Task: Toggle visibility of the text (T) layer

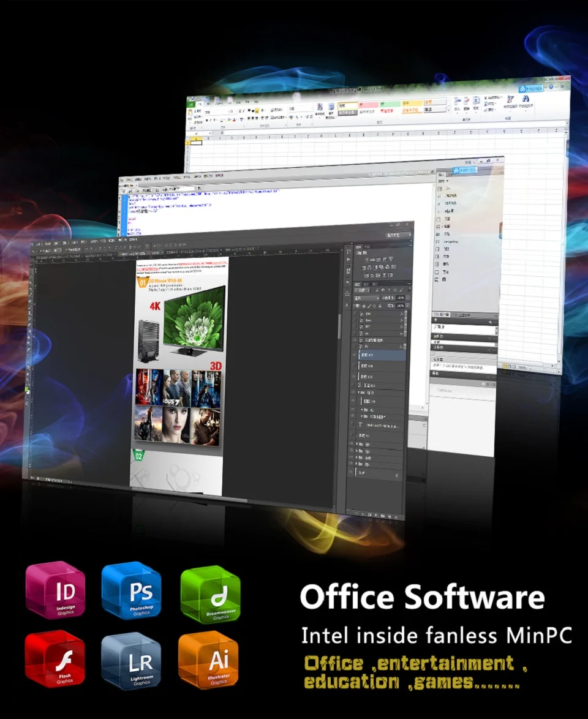Action: click(x=353, y=424)
